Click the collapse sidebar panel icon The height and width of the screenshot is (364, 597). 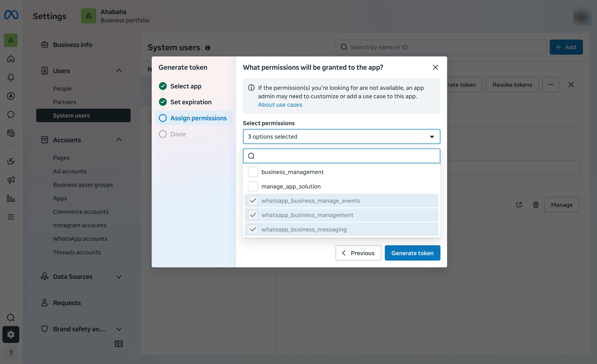pos(119,344)
